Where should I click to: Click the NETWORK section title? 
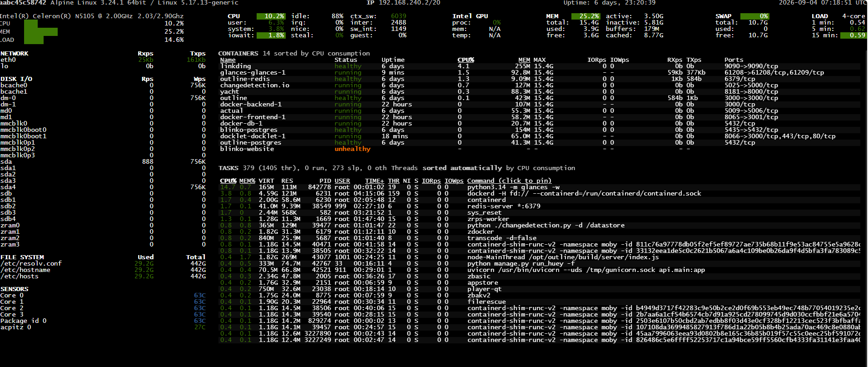(x=15, y=53)
